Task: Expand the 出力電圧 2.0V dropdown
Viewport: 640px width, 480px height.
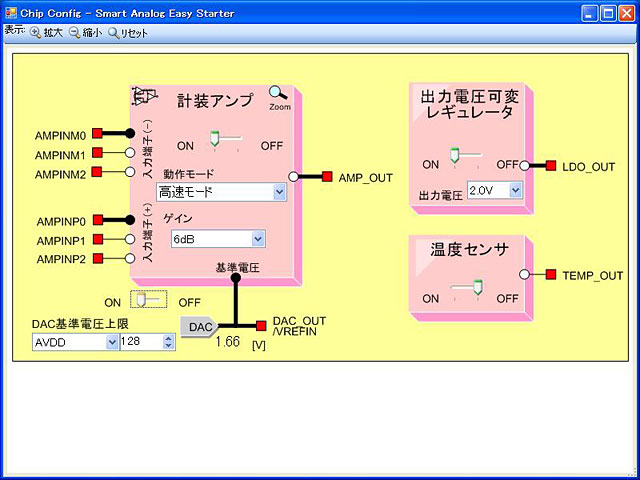Action: click(495, 189)
